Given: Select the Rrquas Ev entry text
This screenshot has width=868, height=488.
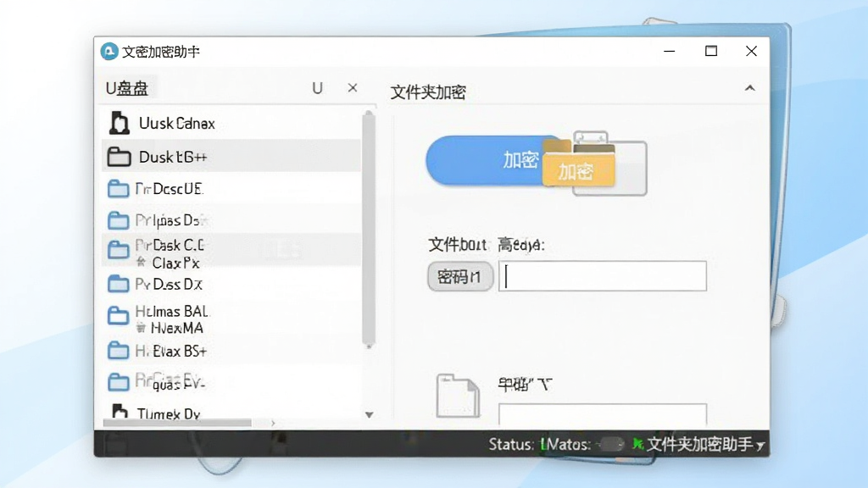Looking at the screenshot, I should coord(170,381).
